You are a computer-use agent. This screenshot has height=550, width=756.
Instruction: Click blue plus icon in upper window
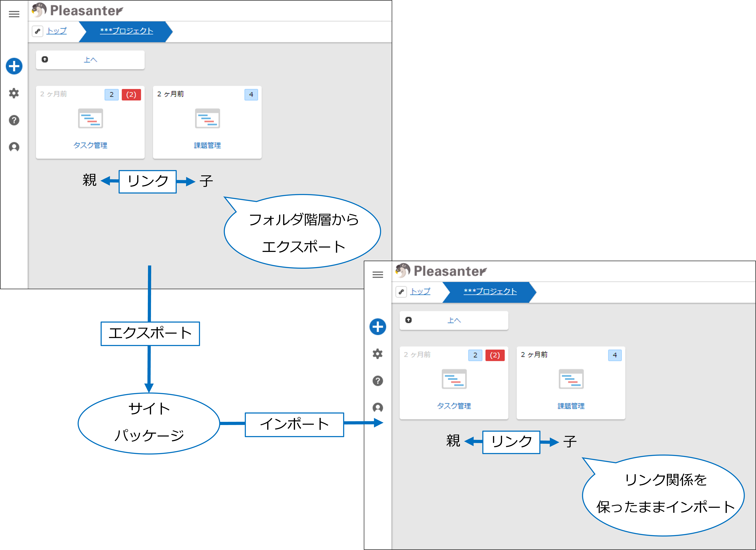pos(14,66)
